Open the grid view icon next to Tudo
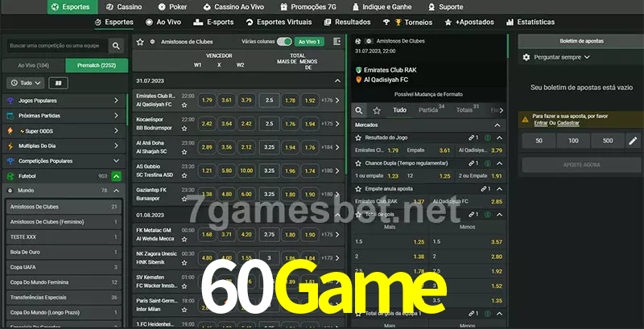This screenshot has height=329, width=644. click(x=58, y=83)
